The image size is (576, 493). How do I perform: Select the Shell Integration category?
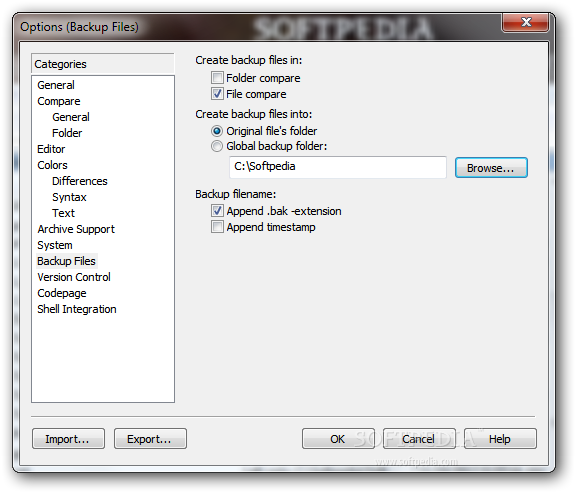(x=77, y=309)
